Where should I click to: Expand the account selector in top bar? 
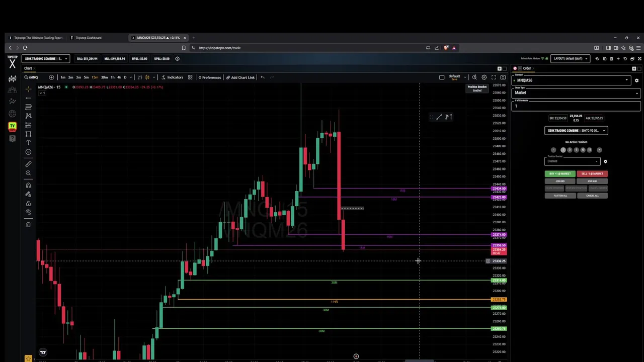(46, 59)
